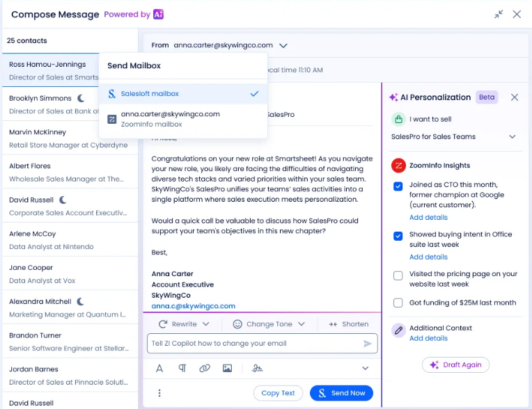
Task: Open the Rewrite dropdown
Action: click(x=184, y=324)
